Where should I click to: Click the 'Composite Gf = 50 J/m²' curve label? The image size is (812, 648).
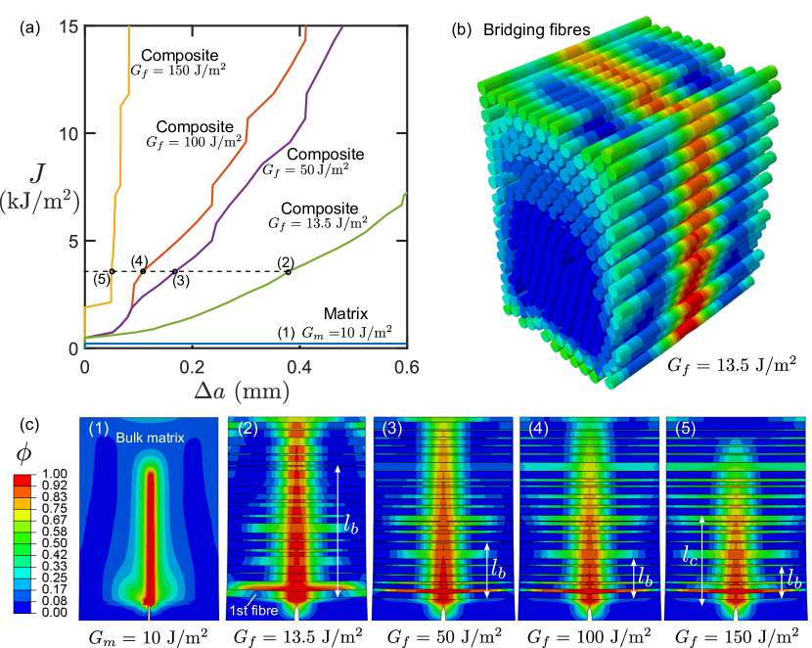point(313,162)
